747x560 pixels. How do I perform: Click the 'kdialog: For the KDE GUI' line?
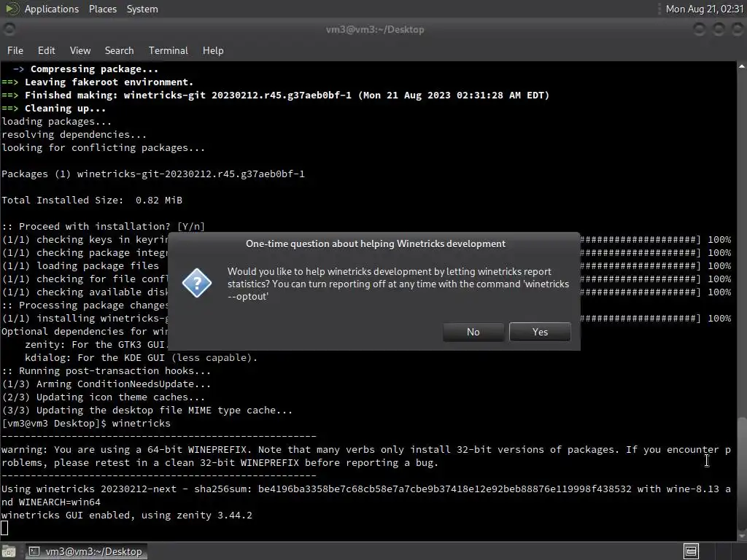pos(141,357)
